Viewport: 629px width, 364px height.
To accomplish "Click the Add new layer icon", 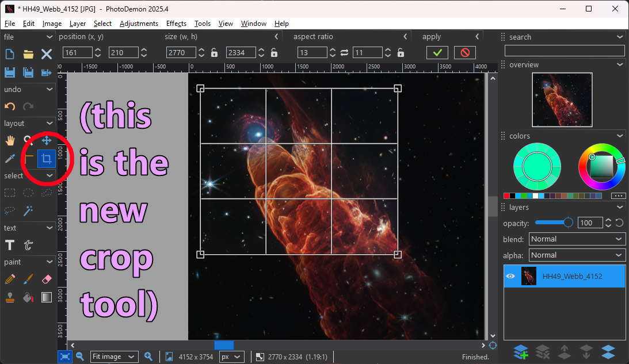I will [x=520, y=352].
